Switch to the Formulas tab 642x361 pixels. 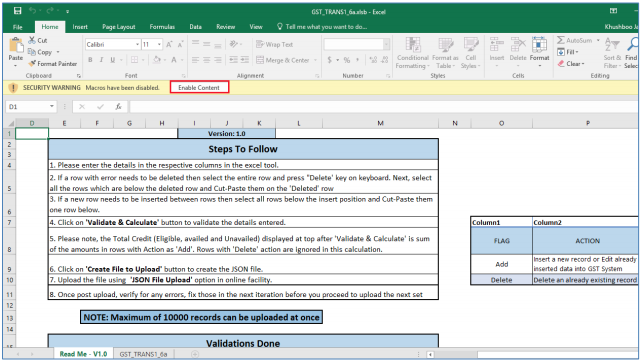coord(162,27)
